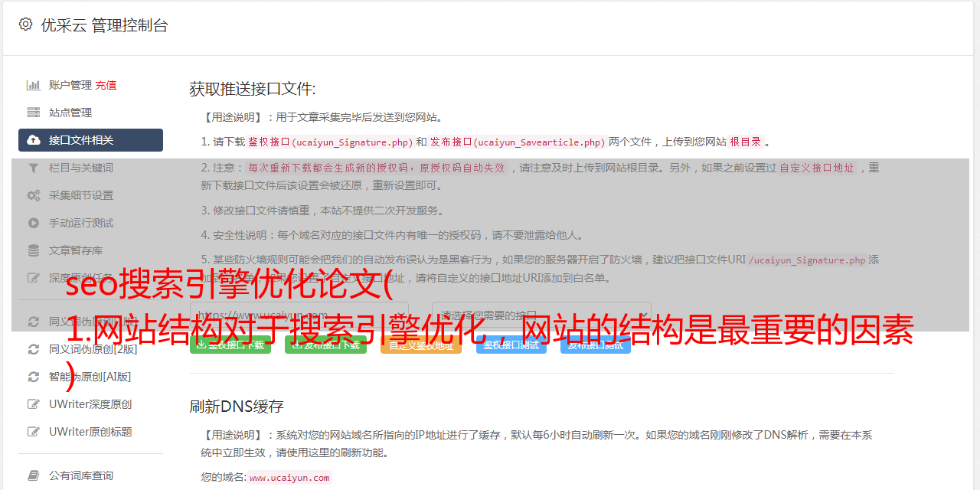Click the 根目录 highlighted text
The width and height of the screenshot is (980, 490).
pyautogui.click(x=746, y=142)
